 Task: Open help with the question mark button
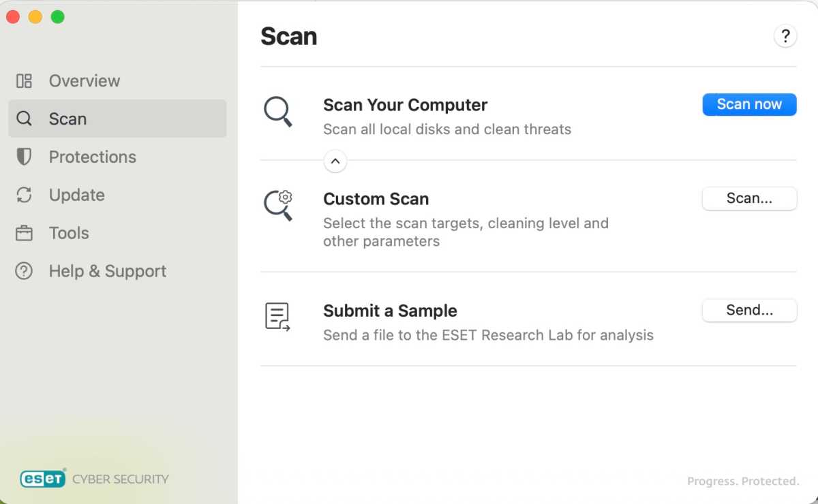click(785, 36)
